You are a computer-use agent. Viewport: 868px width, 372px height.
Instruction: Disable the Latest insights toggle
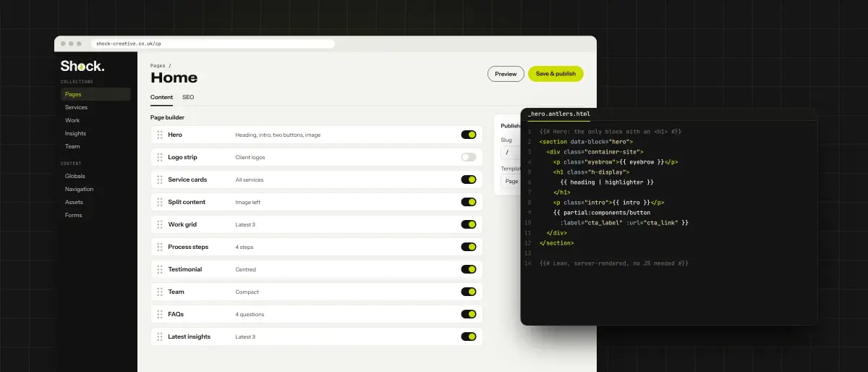[x=469, y=337]
